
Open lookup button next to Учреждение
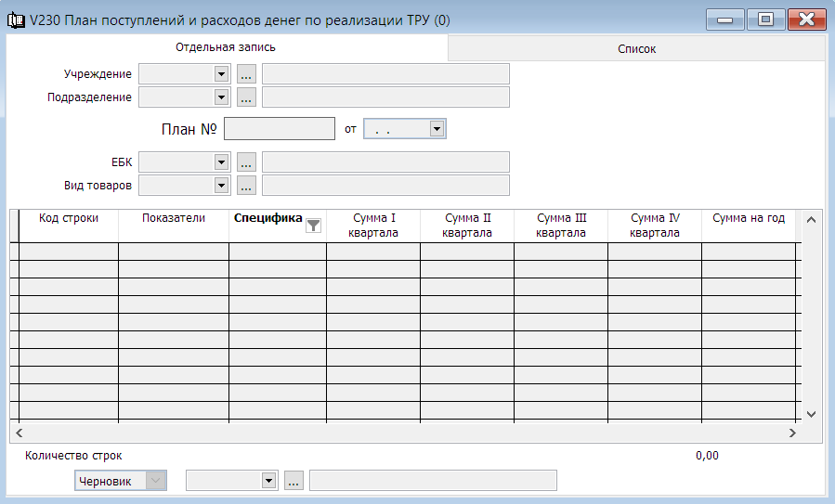click(x=246, y=74)
